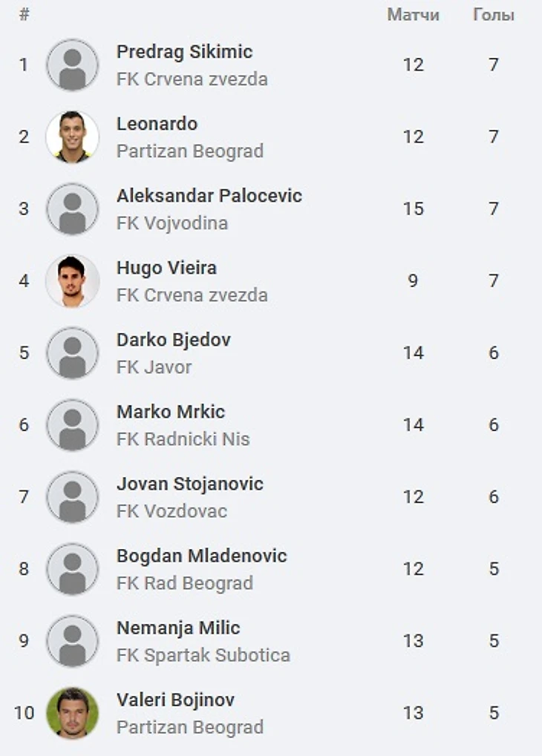Select the Aleksandar Palocevic name link
Screen dimensions: 542x756
209,196
